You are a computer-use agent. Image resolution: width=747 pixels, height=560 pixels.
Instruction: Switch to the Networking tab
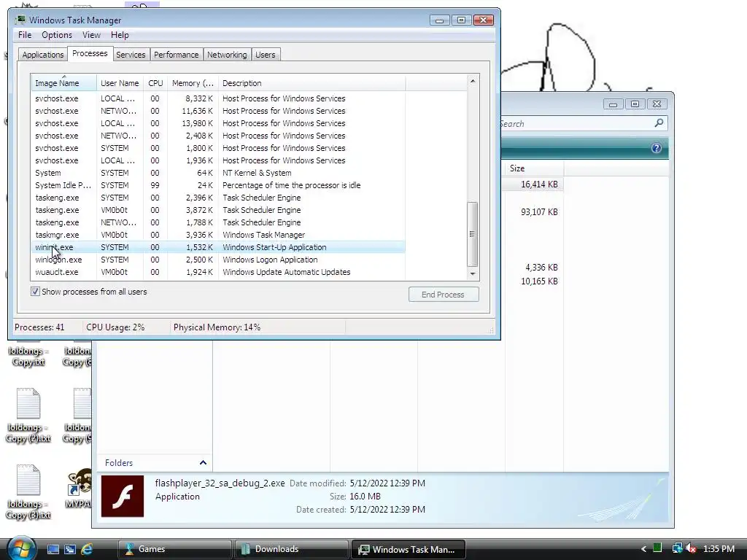pyautogui.click(x=227, y=54)
